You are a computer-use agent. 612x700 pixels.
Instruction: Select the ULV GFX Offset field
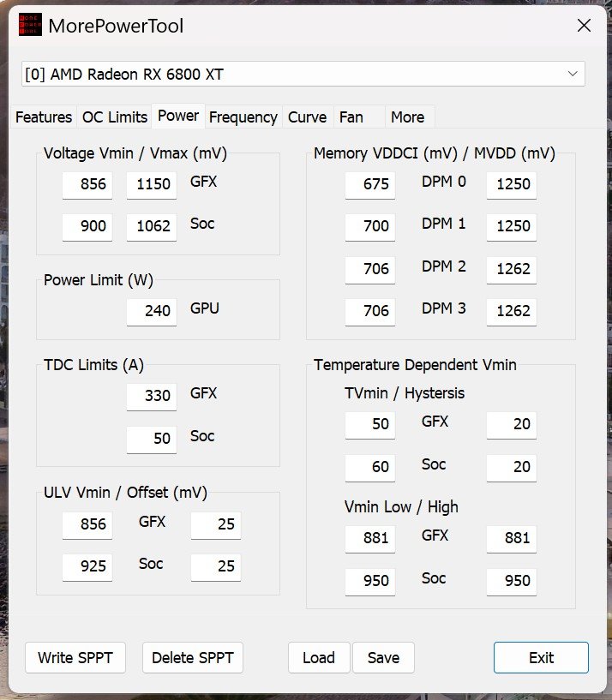pyautogui.click(x=216, y=525)
